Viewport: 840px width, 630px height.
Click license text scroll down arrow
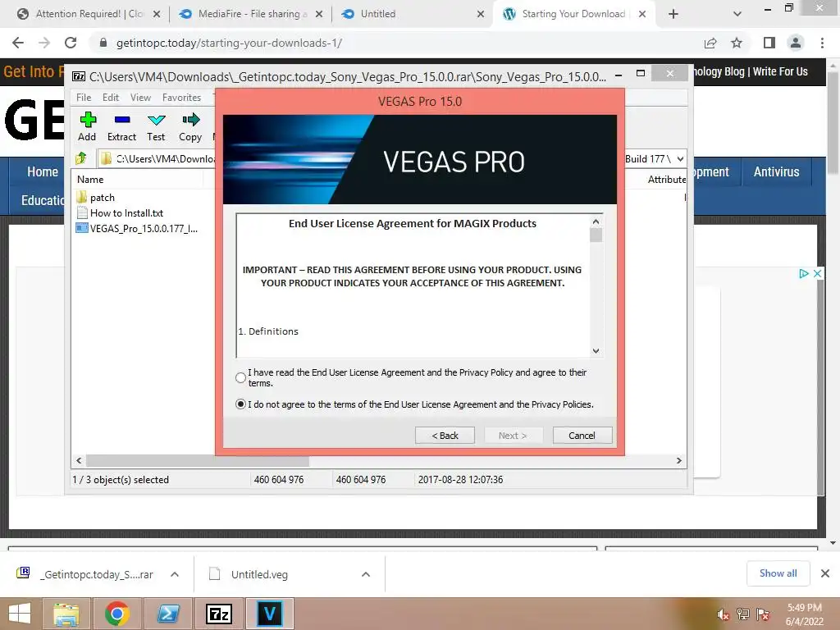tap(596, 351)
